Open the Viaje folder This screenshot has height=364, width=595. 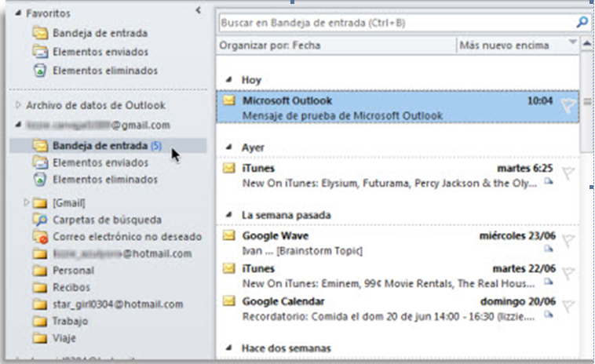[x=64, y=338]
